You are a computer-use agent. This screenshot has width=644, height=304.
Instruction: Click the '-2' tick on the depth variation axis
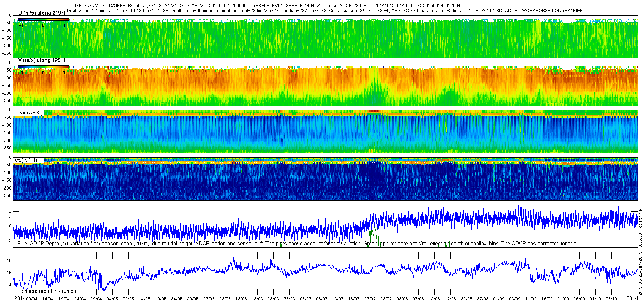tap(9, 241)
